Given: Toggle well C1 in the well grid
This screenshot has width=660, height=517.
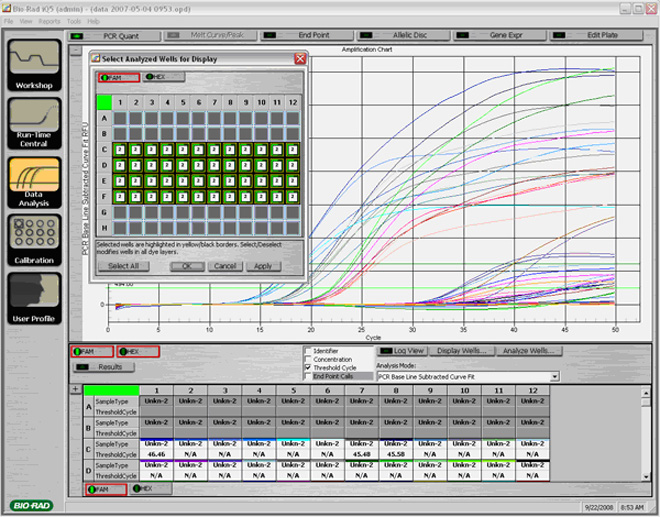Looking at the screenshot, I should click(x=120, y=149).
